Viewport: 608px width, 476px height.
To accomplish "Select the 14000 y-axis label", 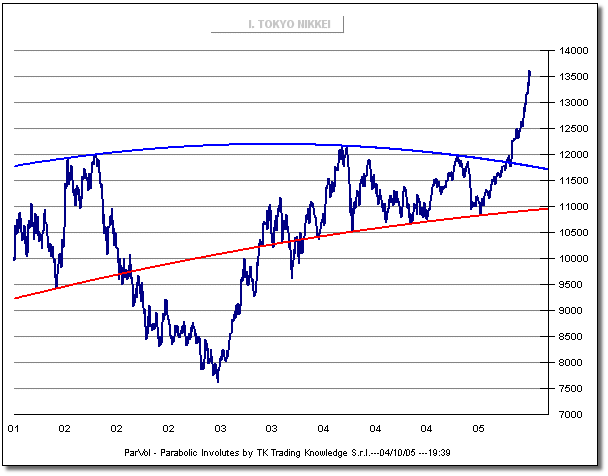I will coord(574,50).
